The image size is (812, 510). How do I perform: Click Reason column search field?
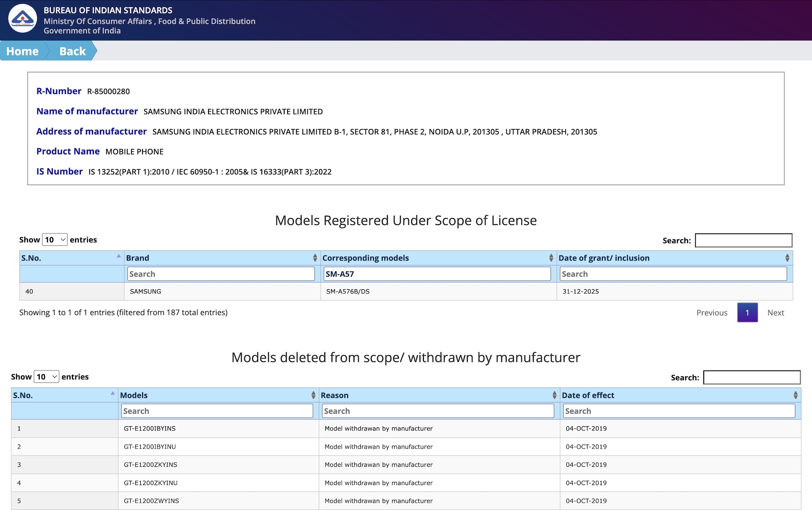[438, 411]
